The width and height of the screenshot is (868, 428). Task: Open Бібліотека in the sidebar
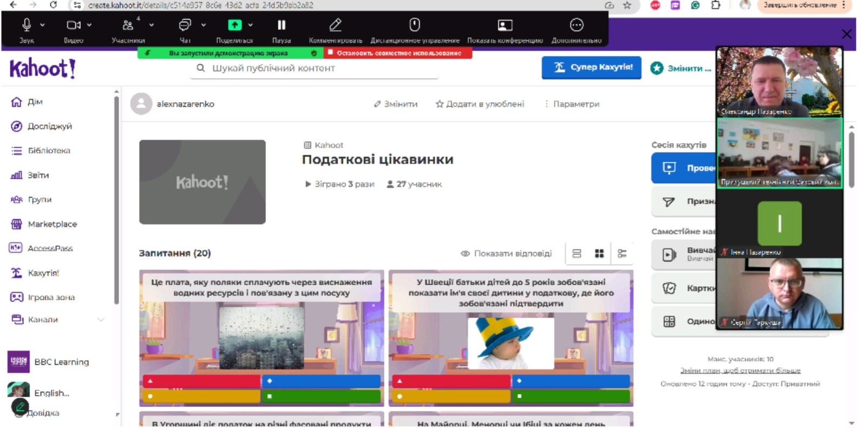click(x=41, y=150)
